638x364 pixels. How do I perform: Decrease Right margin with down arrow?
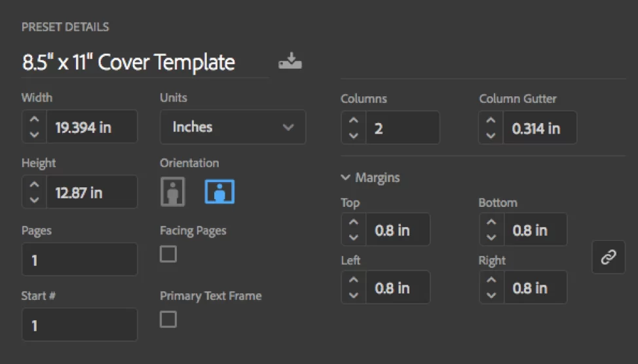pos(491,295)
